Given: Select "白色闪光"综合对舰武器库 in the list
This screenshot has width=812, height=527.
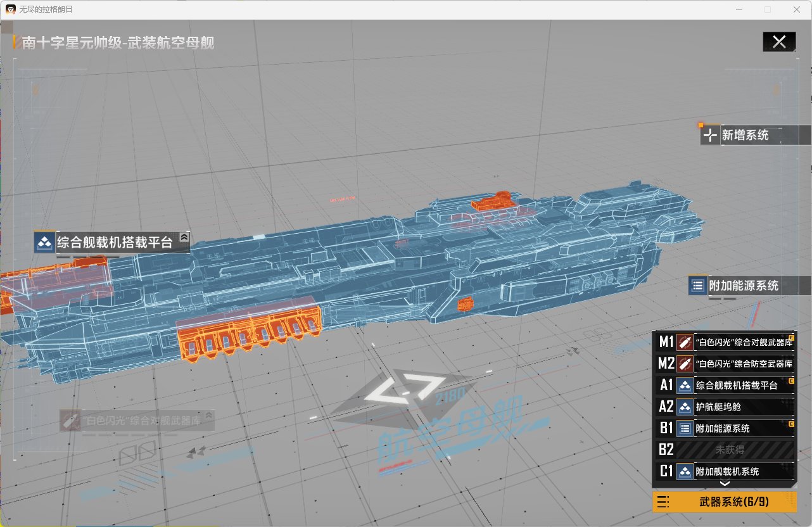Looking at the screenshot, I should [x=744, y=342].
